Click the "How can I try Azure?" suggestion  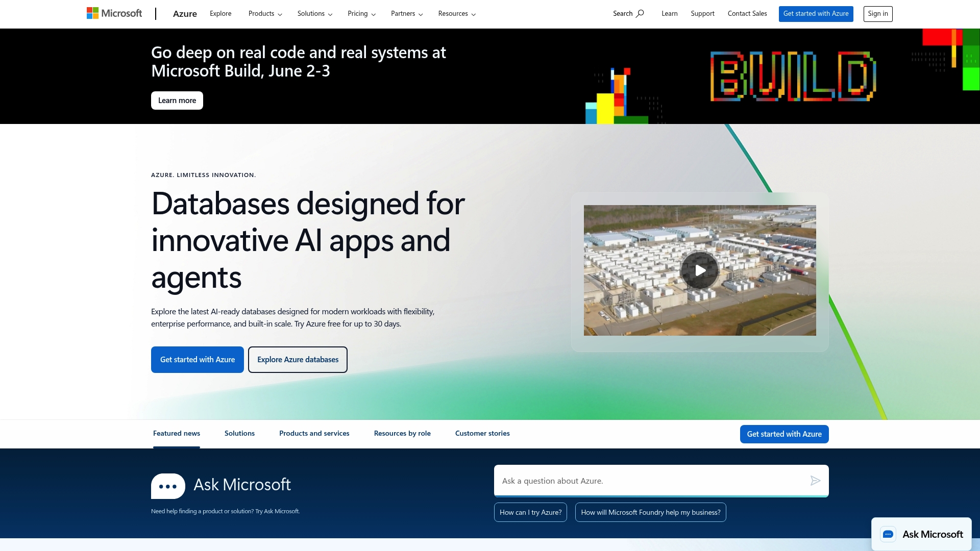click(x=530, y=512)
